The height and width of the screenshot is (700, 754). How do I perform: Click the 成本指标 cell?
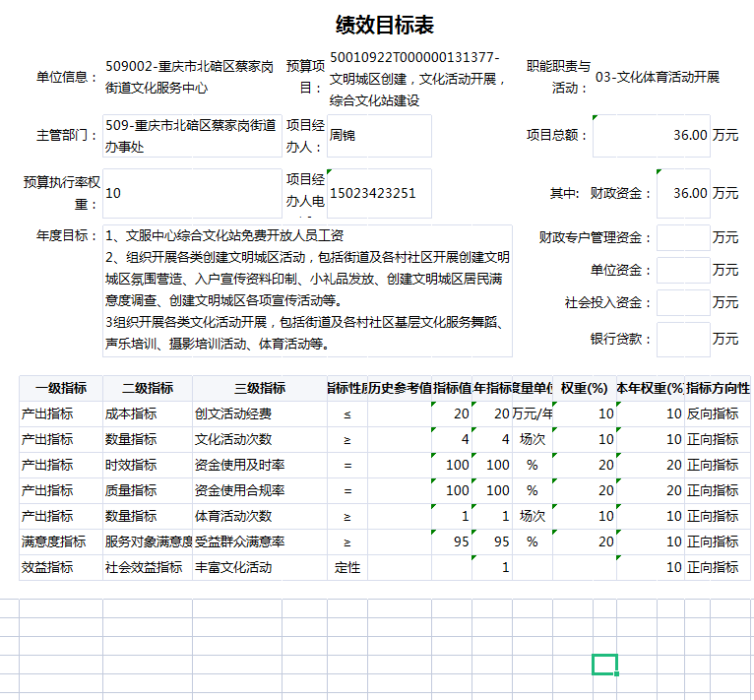point(148,414)
